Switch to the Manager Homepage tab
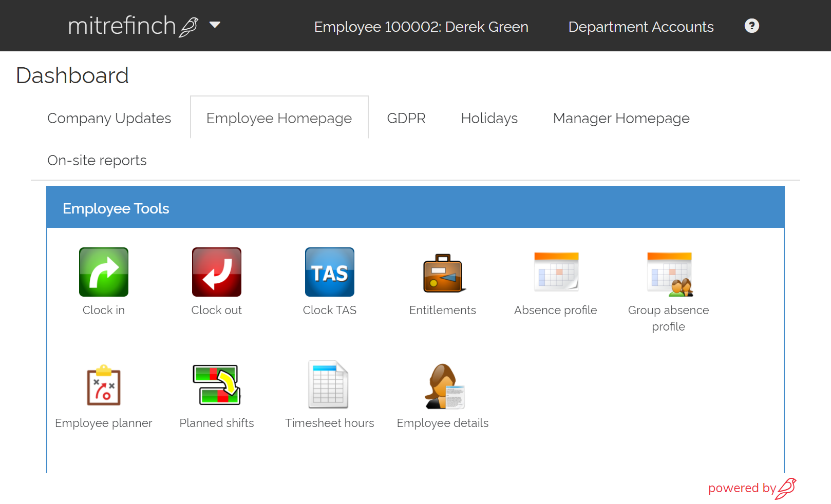 click(x=621, y=118)
